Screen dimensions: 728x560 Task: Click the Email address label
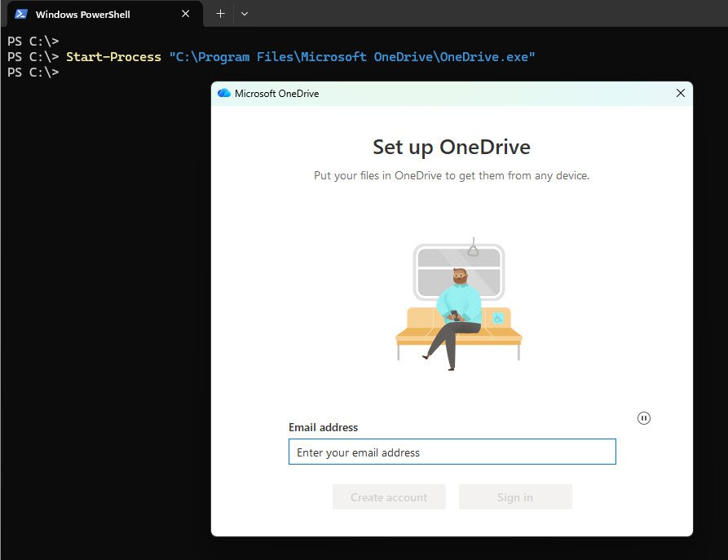coord(323,427)
